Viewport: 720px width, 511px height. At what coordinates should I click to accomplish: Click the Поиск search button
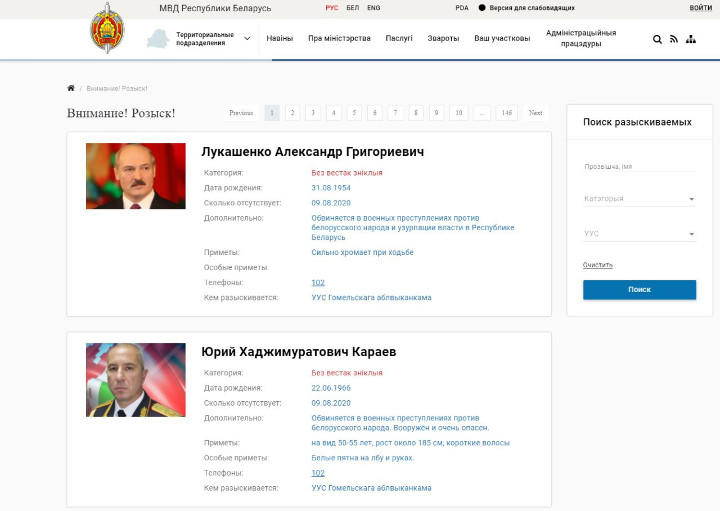pos(639,290)
